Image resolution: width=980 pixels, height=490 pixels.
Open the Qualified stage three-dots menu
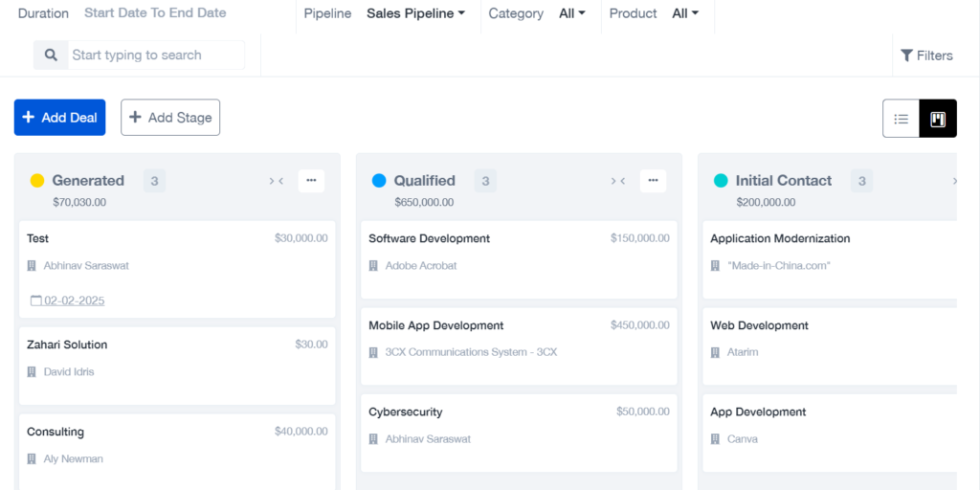coord(653,181)
